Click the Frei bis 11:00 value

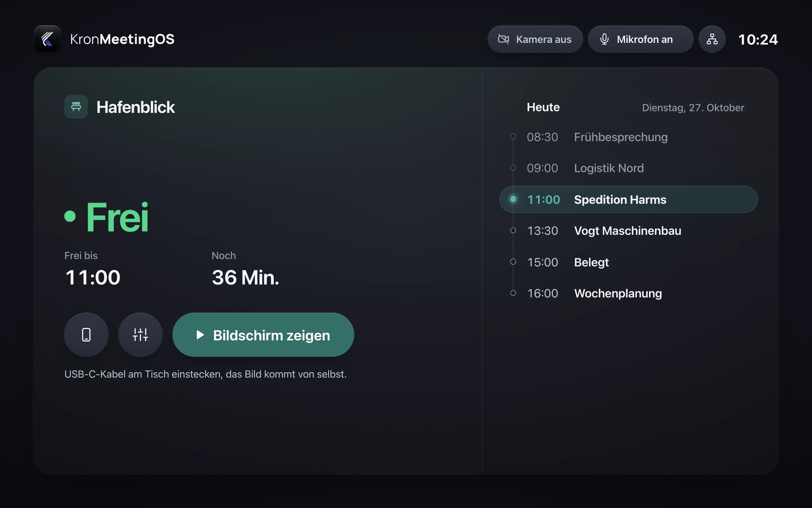click(92, 277)
